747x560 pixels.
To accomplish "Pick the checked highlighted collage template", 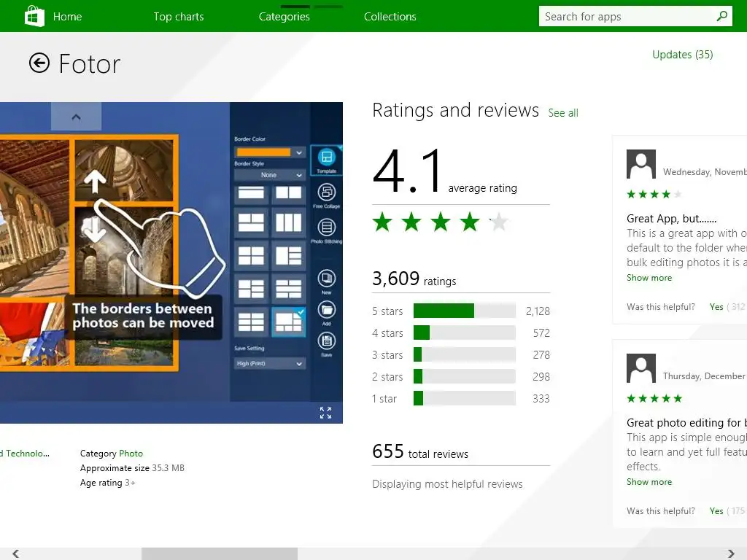I will click(x=289, y=322).
